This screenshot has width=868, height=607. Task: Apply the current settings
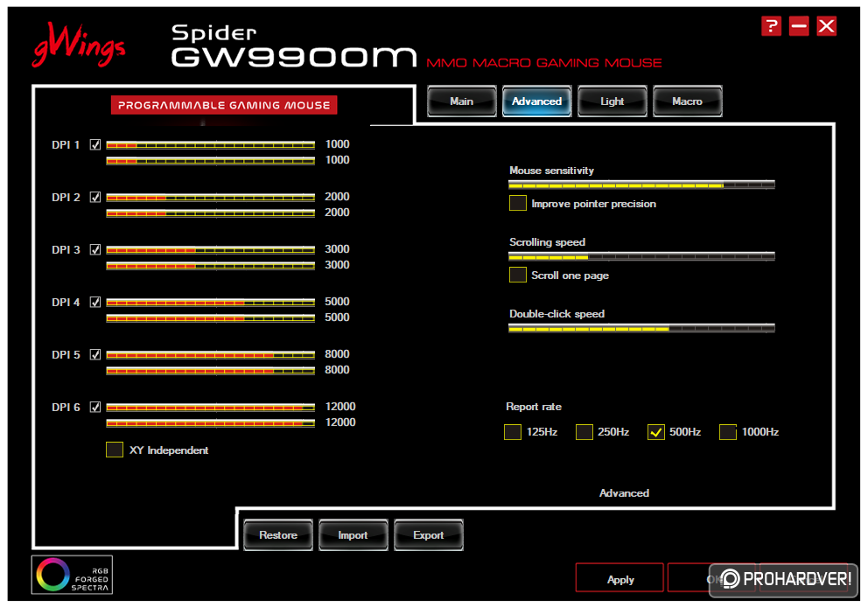click(620, 579)
